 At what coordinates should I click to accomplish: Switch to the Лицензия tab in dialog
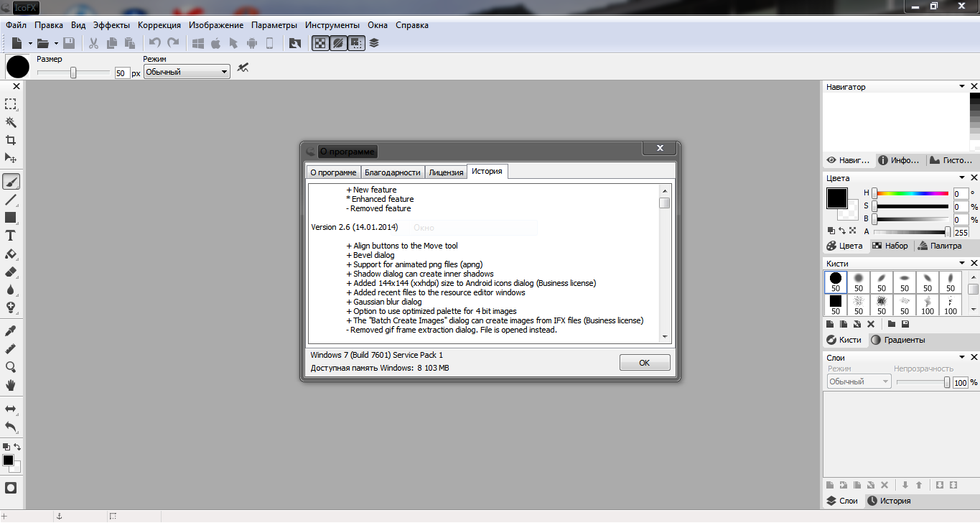coord(446,172)
